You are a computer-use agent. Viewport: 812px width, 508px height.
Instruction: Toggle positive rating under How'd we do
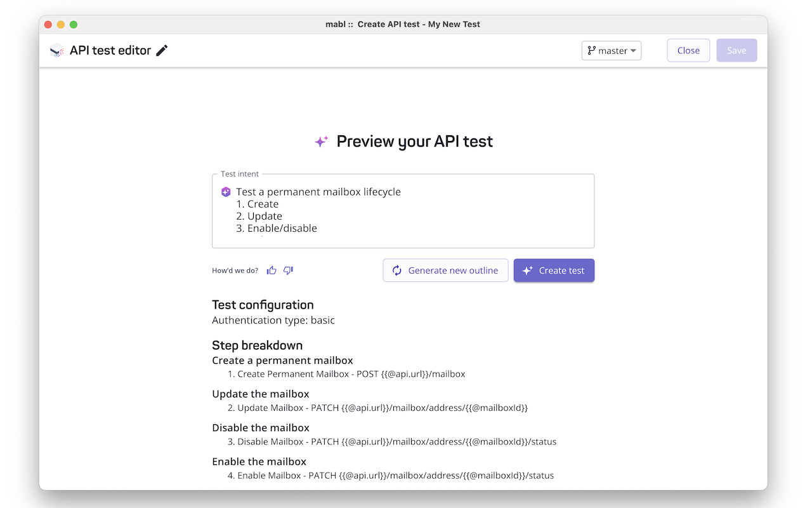pyautogui.click(x=272, y=270)
